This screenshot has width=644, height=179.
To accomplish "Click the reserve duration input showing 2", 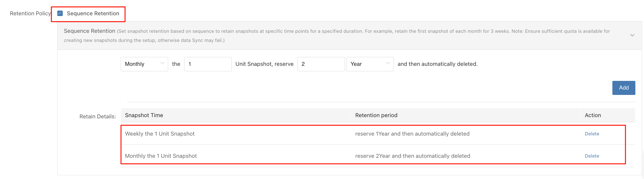I will [321, 64].
